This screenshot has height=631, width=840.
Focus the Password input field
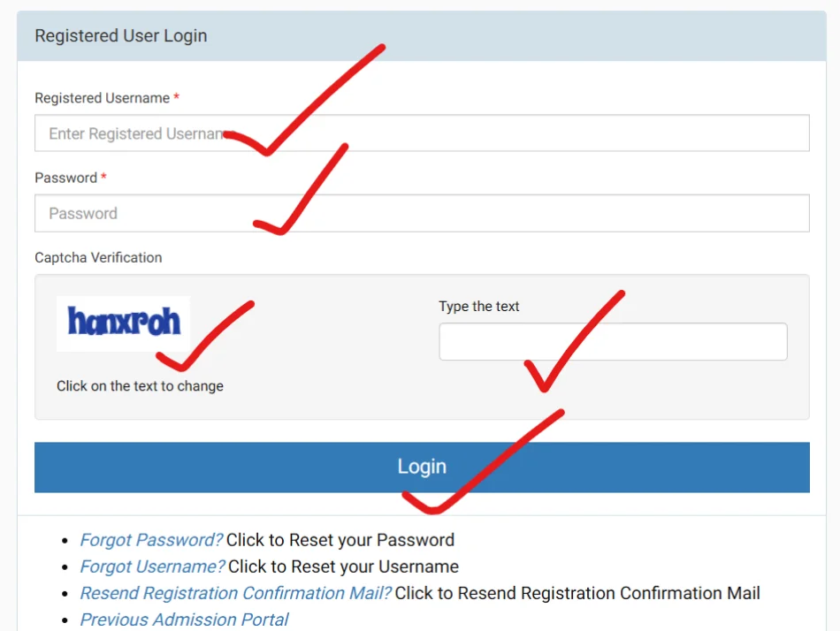(x=422, y=213)
